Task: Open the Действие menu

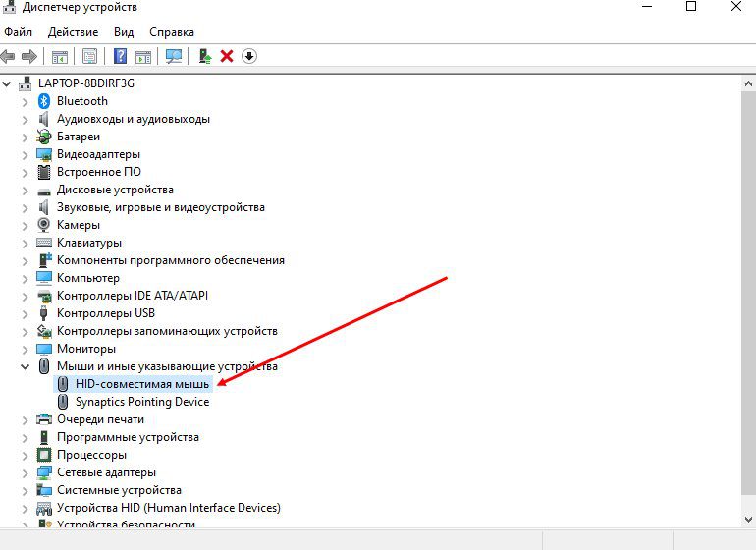Action: coord(73,32)
